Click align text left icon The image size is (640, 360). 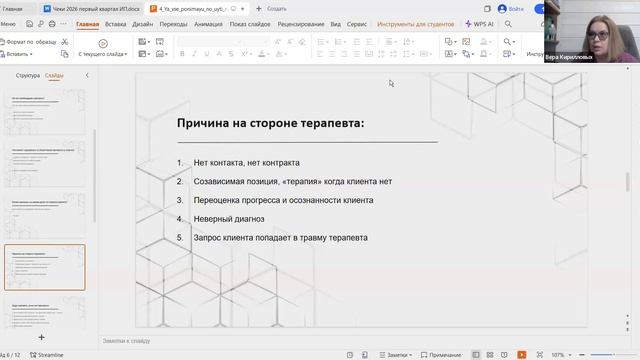tap(320, 54)
